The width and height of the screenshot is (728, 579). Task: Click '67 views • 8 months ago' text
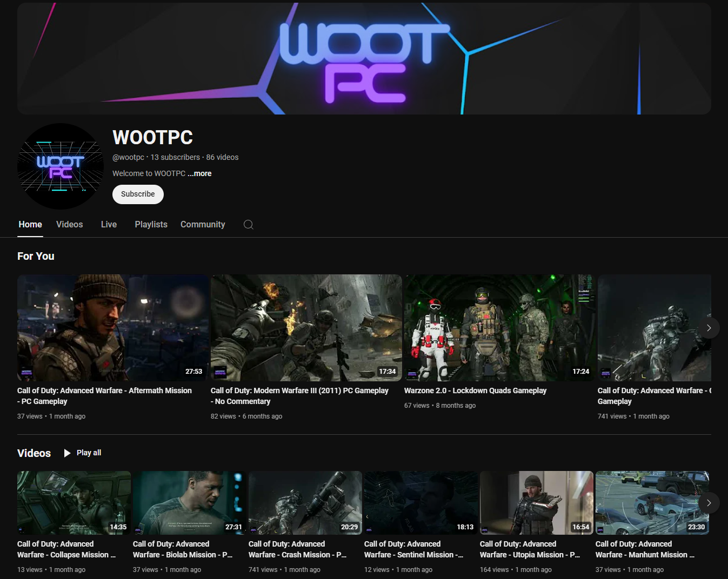click(x=440, y=406)
